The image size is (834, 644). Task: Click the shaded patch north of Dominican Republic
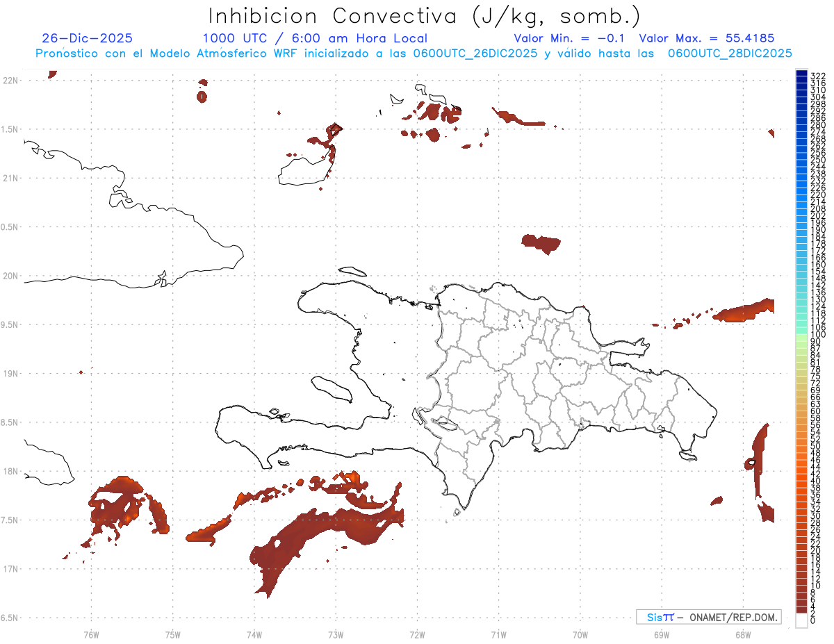pos(541,244)
